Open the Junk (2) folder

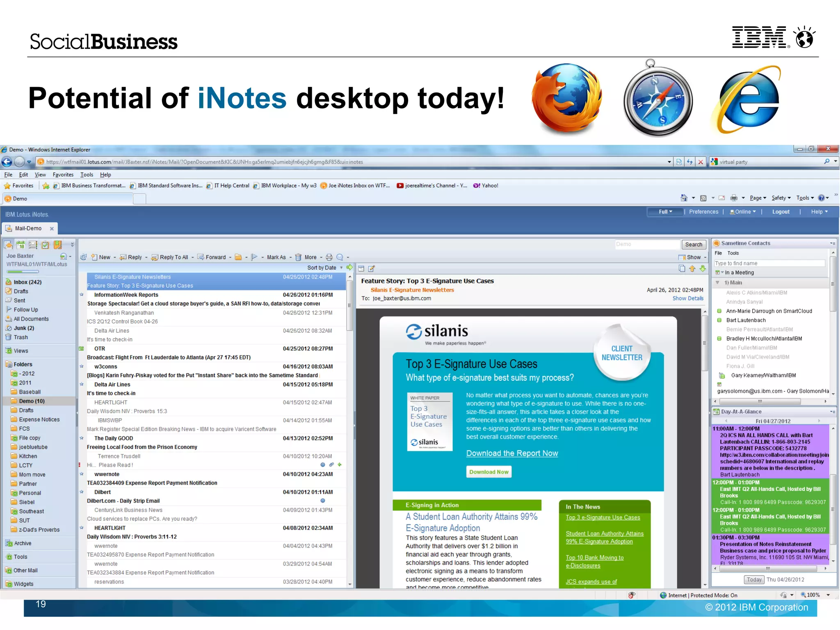coord(24,328)
